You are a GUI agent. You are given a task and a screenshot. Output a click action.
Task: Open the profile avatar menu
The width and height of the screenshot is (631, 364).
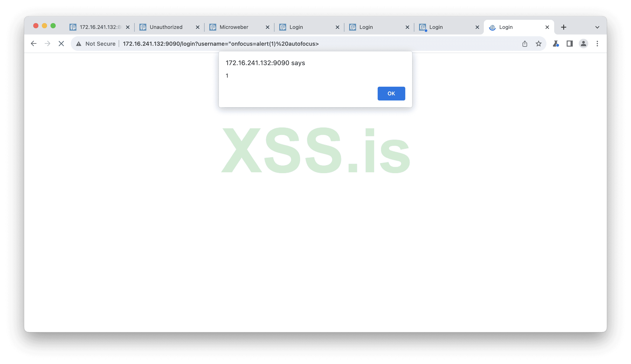tap(584, 44)
